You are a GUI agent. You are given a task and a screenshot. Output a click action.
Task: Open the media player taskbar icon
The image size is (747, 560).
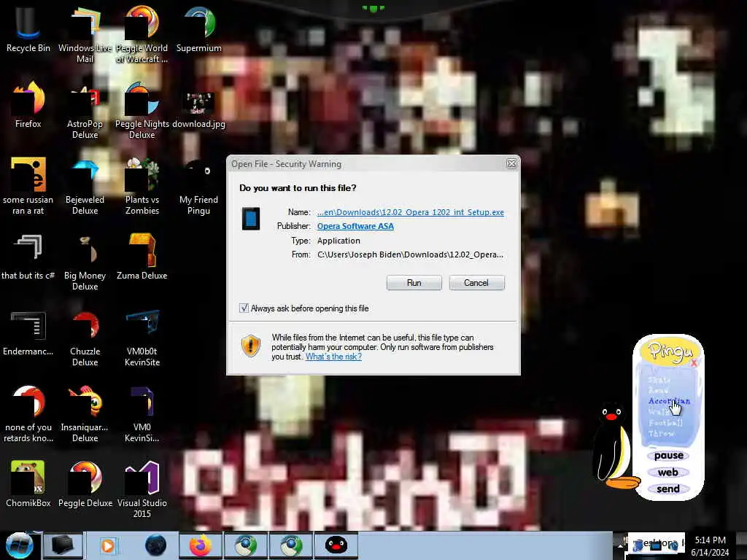coord(108,545)
